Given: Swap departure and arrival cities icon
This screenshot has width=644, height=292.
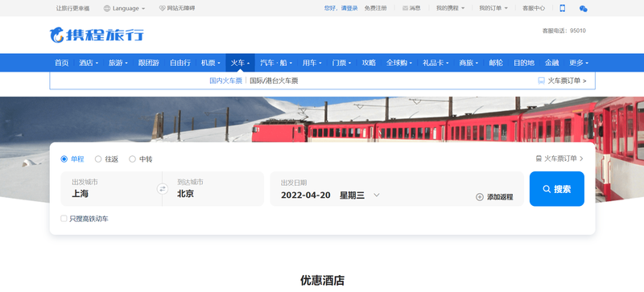Looking at the screenshot, I should coord(163,189).
